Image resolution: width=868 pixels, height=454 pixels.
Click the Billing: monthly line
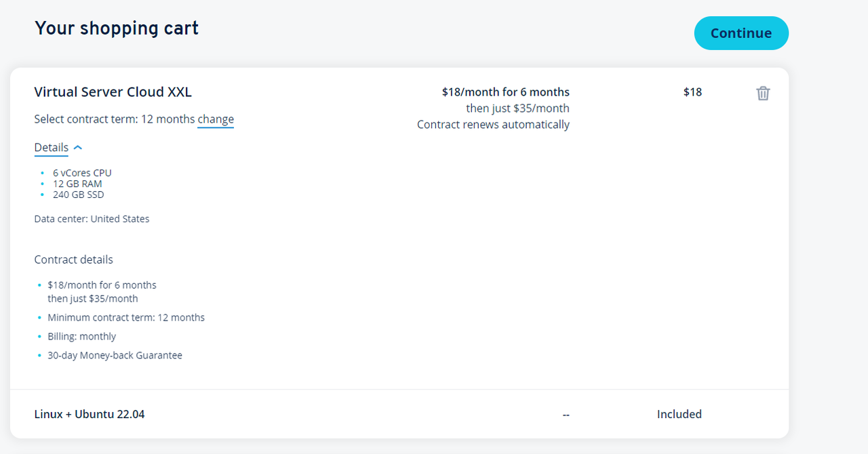coord(82,336)
